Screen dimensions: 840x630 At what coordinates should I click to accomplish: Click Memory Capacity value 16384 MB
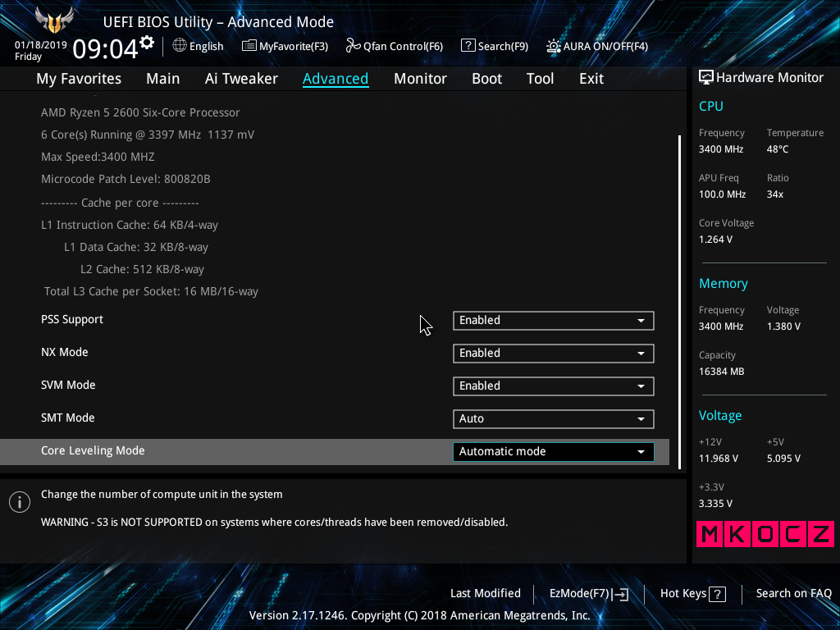coord(721,372)
